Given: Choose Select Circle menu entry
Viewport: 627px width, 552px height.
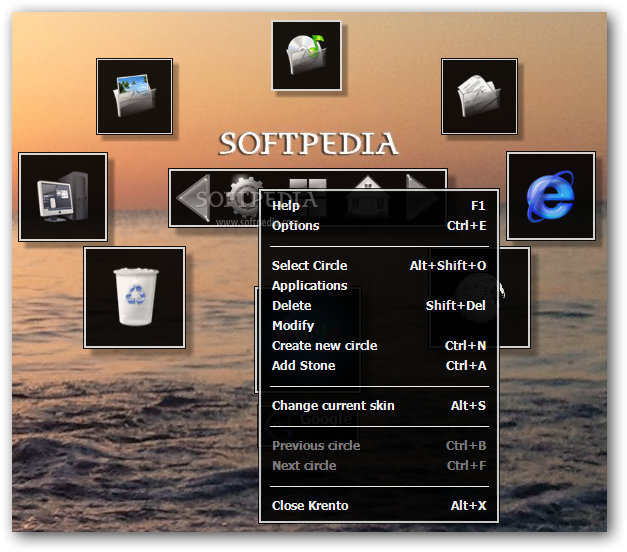Looking at the screenshot, I should pyautogui.click(x=378, y=266).
